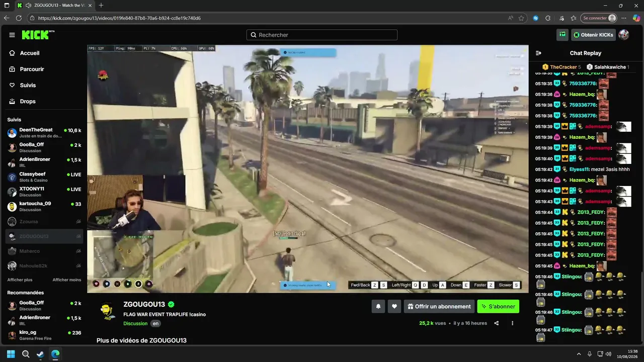The width and height of the screenshot is (644, 362).
Task: Open Steam from the taskbar
Action: pos(40,354)
